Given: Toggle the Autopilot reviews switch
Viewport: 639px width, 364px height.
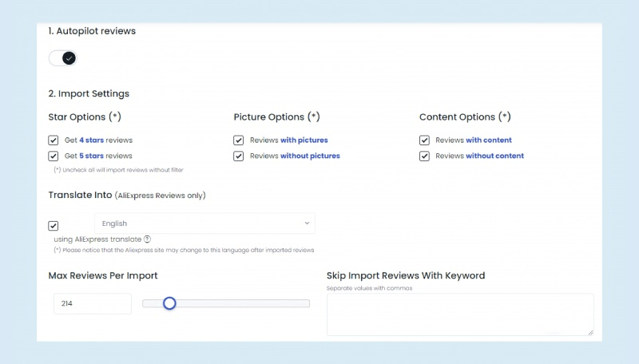Looking at the screenshot, I should click(62, 58).
